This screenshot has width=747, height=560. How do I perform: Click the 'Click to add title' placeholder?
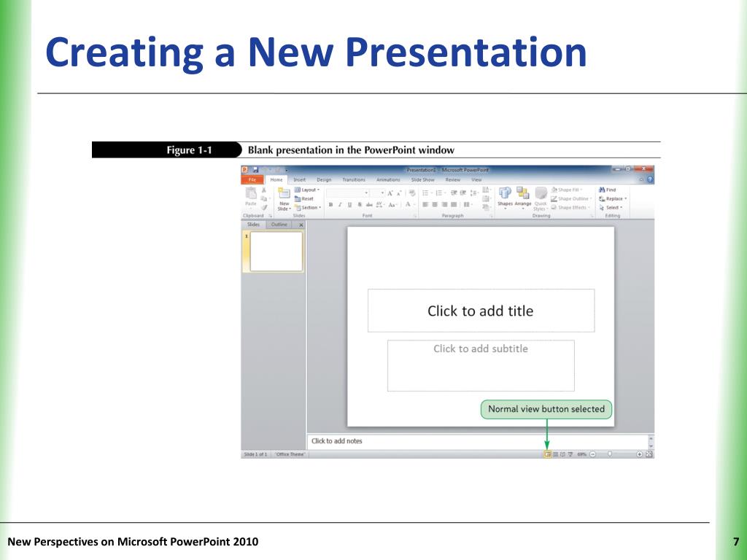481,311
